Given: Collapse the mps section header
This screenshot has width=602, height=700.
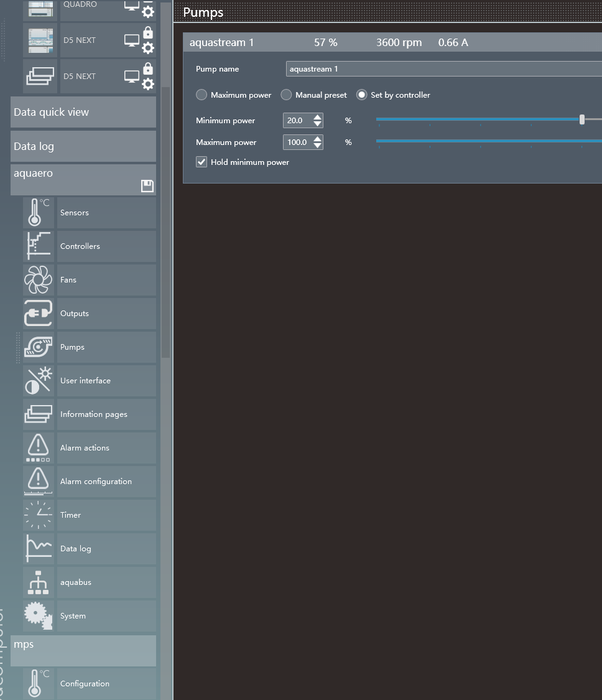Looking at the screenshot, I should (x=83, y=650).
